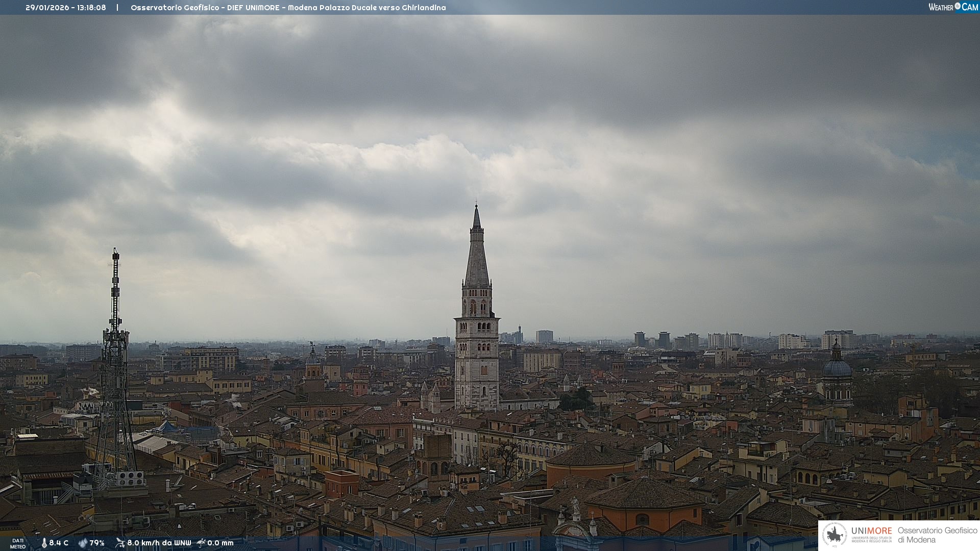Click the thermometer temperature icon
This screenshot has height=551, width=980.
tap(44, 543)
